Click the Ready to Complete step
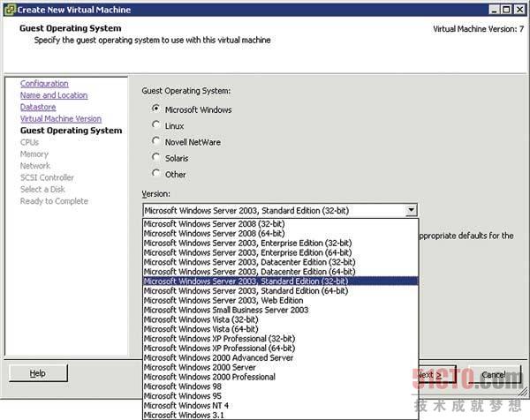 54,201
